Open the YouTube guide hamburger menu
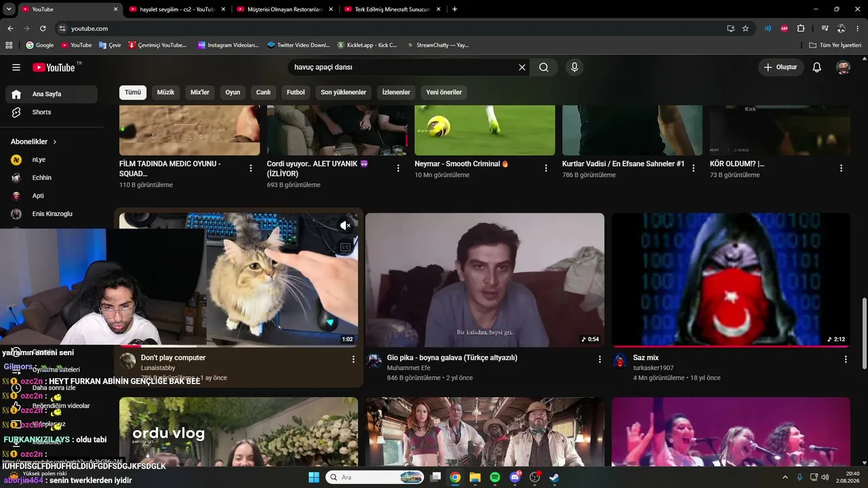Viewport: 868px width, 488px height. tap(16, 67)
